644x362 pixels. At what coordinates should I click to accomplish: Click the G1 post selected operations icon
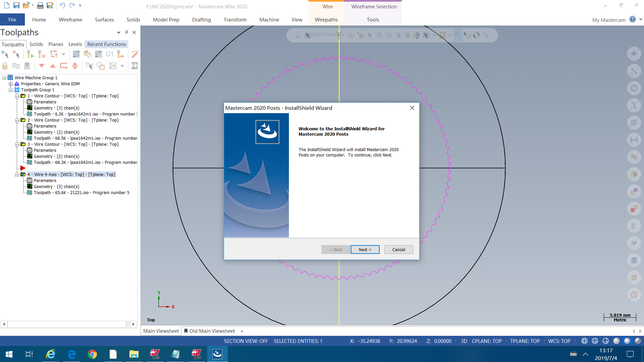pyautogui.click(x=110, y=54)
